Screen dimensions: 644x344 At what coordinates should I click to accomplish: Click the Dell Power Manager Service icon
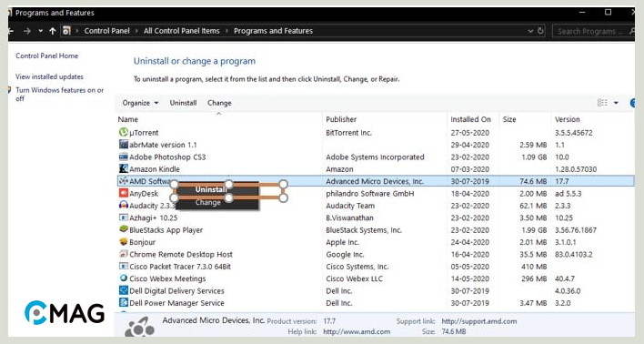pos(123,302)
